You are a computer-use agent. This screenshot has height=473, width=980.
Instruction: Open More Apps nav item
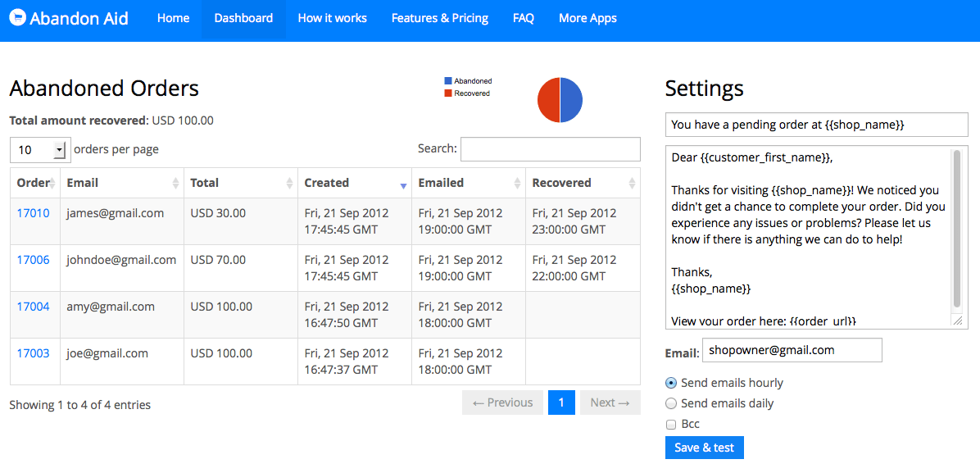(x=588, y=18)
